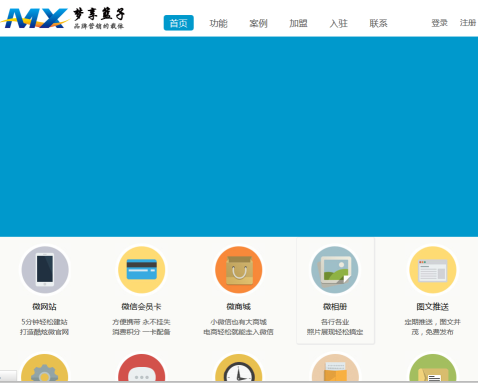This screenshot has width=478, height=383.
Task: Click the 图文推送 title text
Action: (x=433, y=307)
